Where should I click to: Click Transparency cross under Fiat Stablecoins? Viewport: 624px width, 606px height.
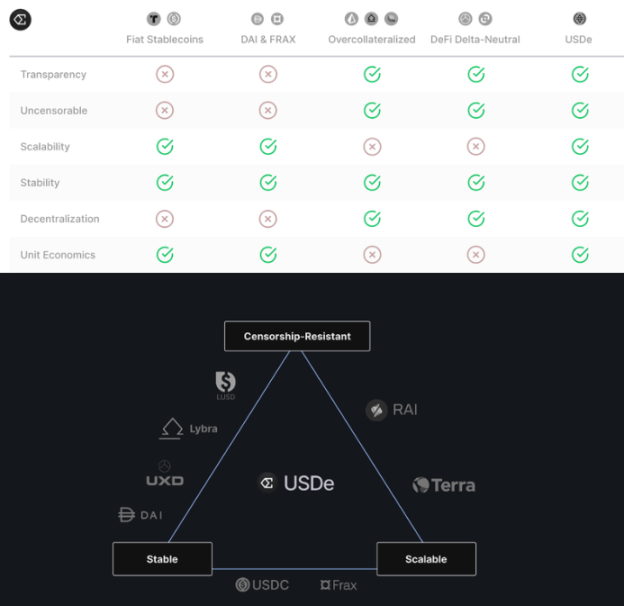(x=165, y=75)
